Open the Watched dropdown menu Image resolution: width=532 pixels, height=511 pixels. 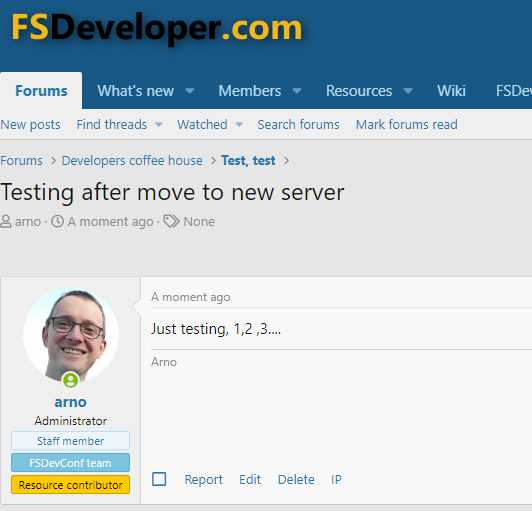(210, 125)
